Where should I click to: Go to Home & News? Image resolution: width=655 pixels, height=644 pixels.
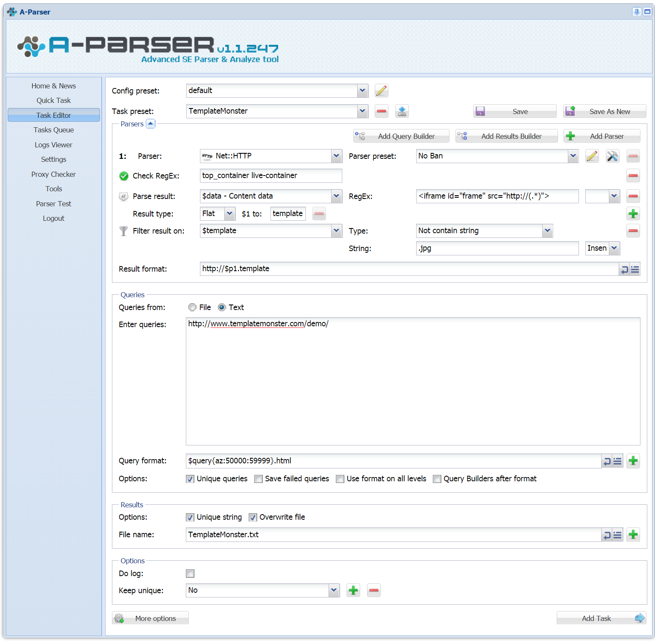click(53, 86)
